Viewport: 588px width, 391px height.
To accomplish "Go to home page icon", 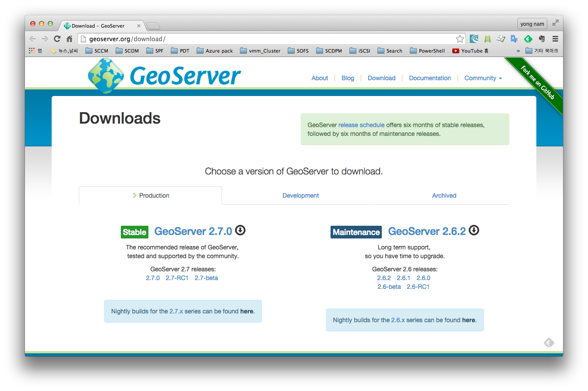I will pos(69,39).
